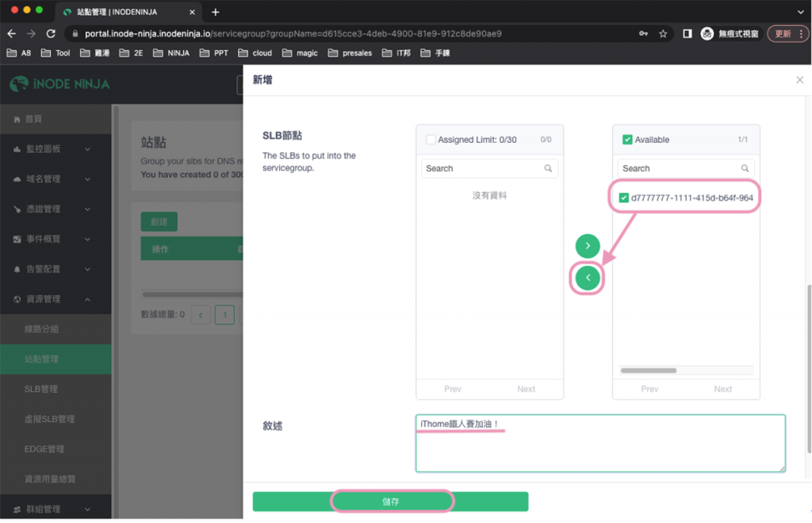
Task: Click the 監控面板 chart icon
Action: click(17, 149)
